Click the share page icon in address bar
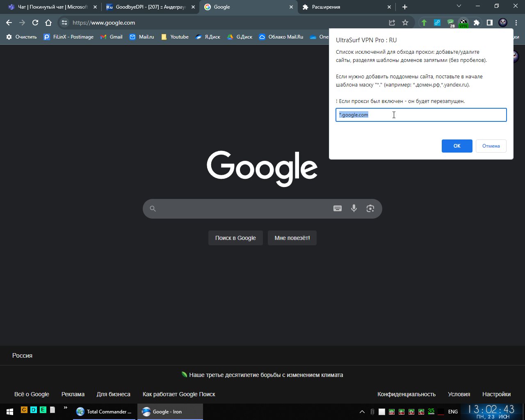 (x=392, y=23)
